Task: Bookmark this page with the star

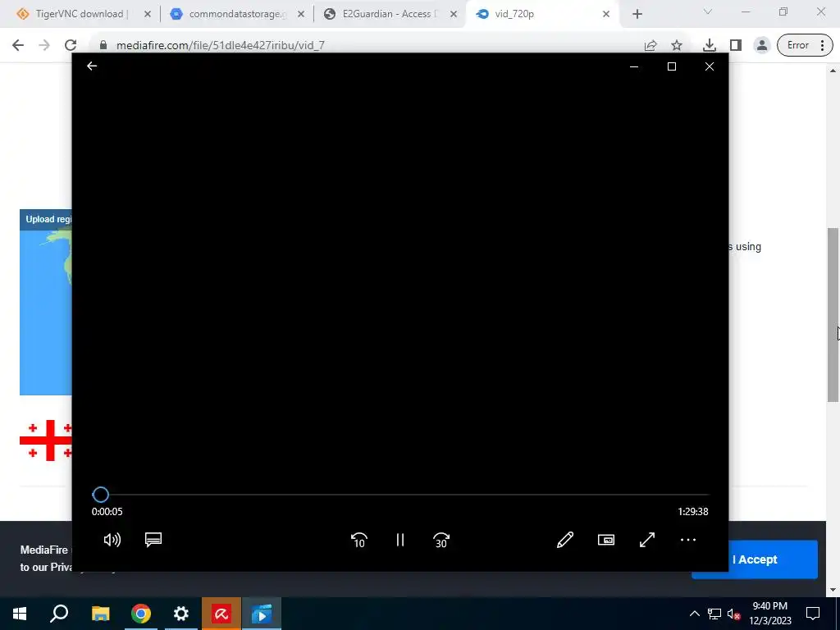Action: [x=677, y=45]
